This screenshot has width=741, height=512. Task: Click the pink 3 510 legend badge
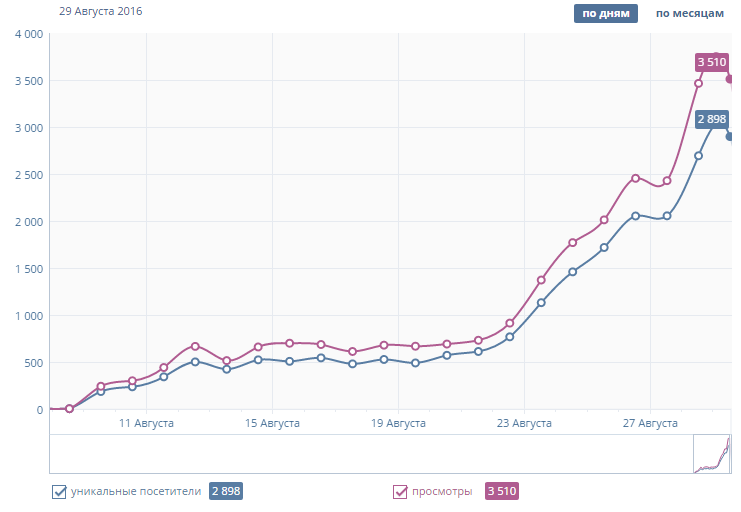(x=501, y=491)
